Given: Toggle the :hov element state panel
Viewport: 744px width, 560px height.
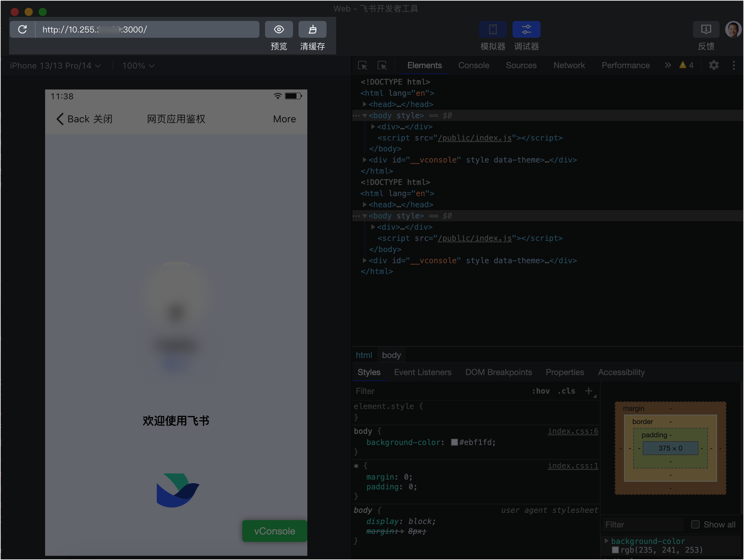Looking at the screenshot, I should pos(541,391).
